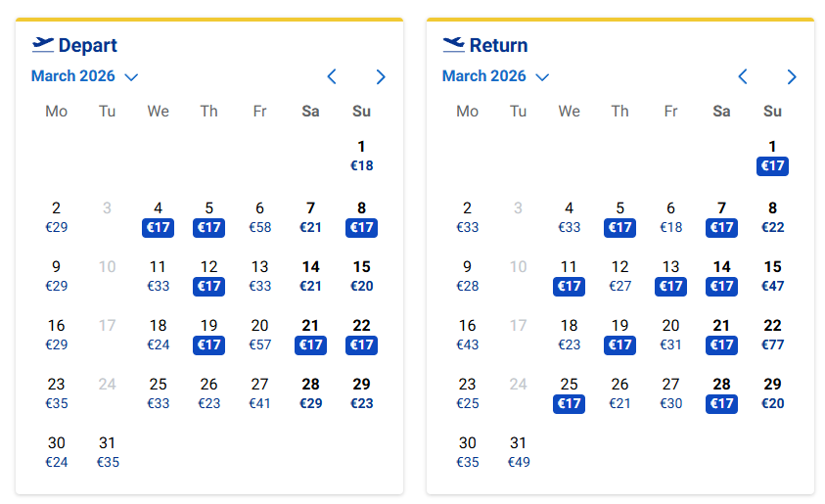Go to next month in Depart calendar
Viewport: 825px width, 504px height.
tap(381, 76)
